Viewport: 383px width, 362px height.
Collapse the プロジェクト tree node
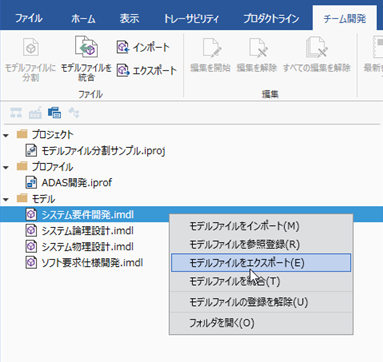(x=6, y=135)
